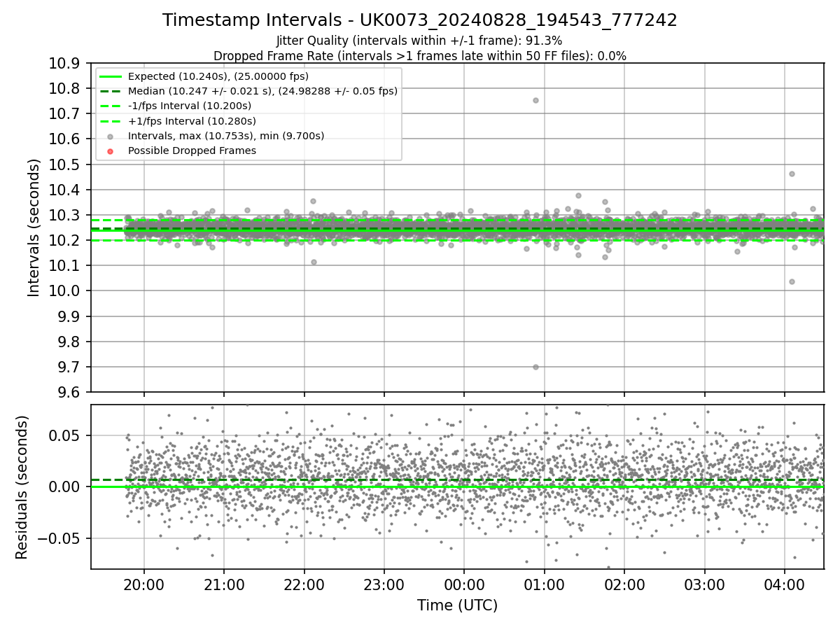The width and height of the screenshot is (840, 630).
Task: Click the '0.00' residuals tick label
Action: click(x=64, y=486)
